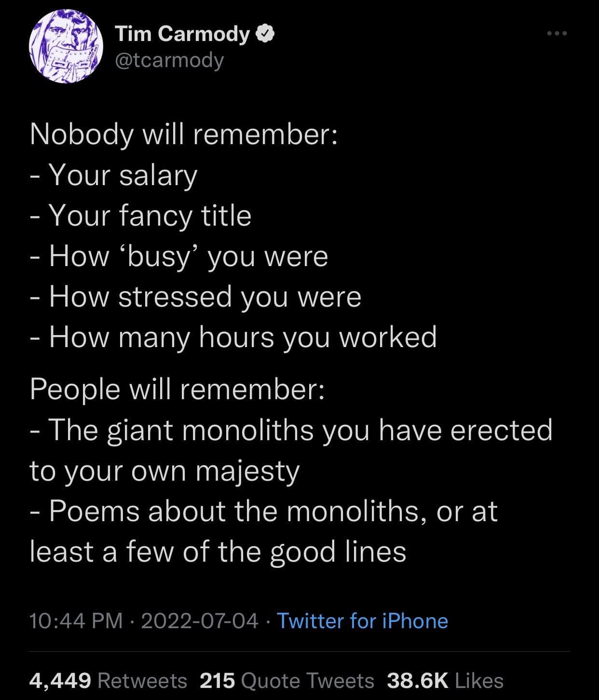Show the 38.6K Likes list
This screenshot has height=700, width=599.
[445, 681]
